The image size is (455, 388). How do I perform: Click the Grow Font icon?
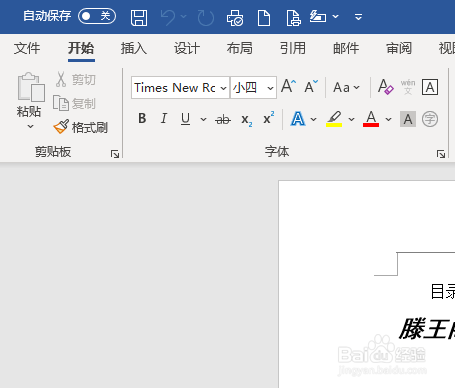click(x=288, y=87)
